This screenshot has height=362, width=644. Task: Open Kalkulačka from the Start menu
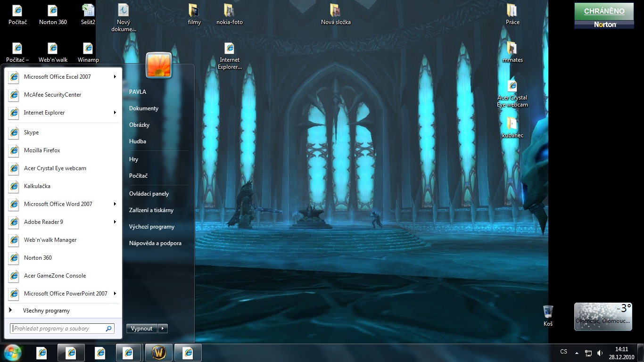tap(63, 186)
